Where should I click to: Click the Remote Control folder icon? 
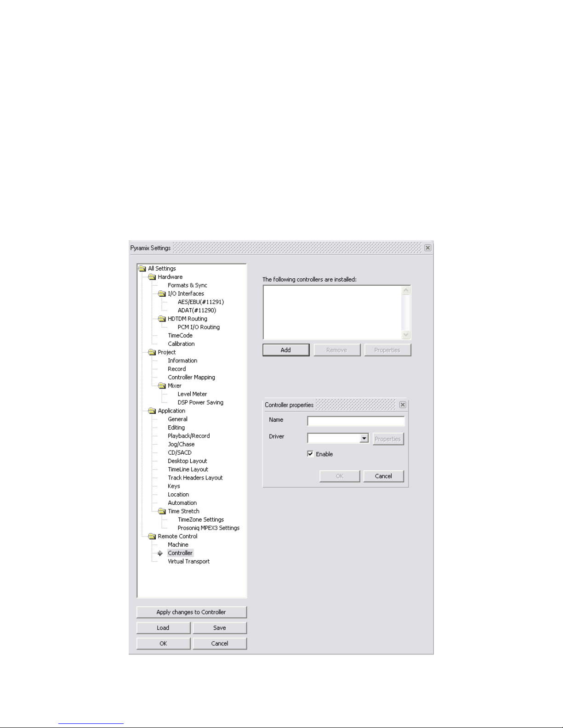click(152, 536)
